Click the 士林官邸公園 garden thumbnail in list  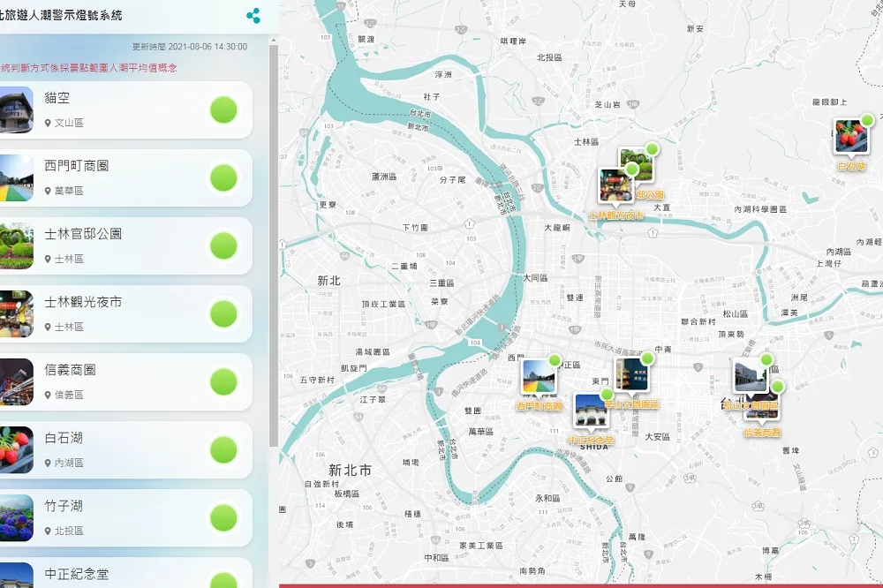pos(16,246)
